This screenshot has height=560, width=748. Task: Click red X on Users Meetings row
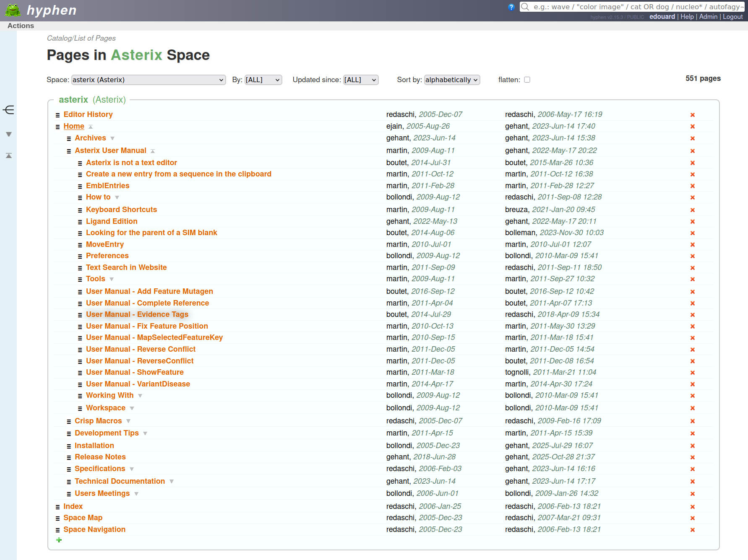point(693,494)
